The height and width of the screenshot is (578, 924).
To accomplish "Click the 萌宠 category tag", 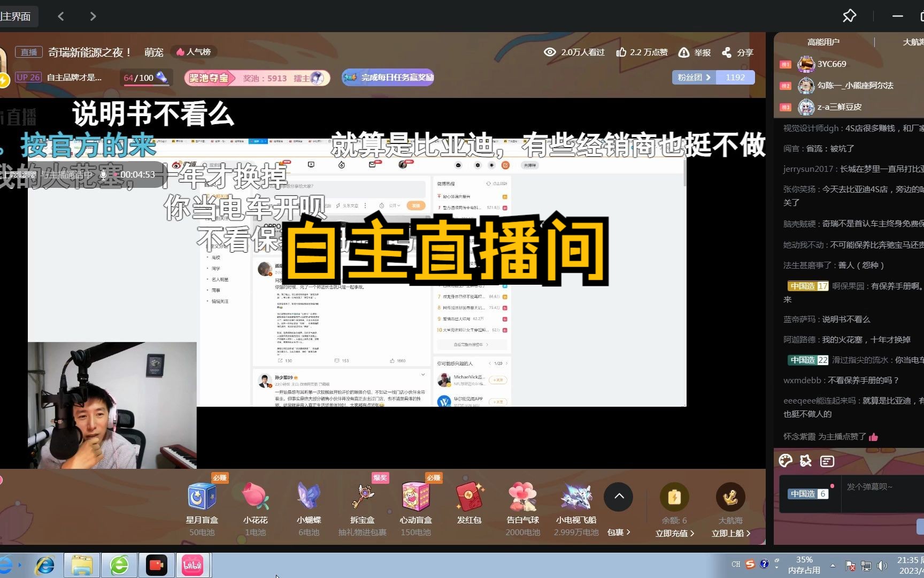I will [x=154, y=52].
